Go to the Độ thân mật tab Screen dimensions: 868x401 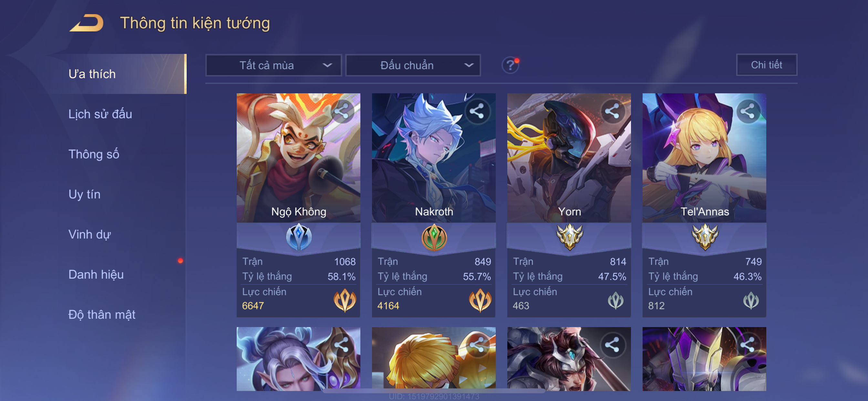click(102, 314)
